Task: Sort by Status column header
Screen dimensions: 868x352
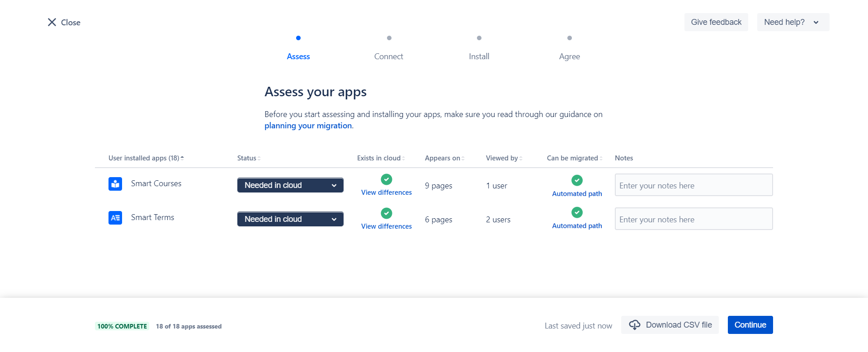Action: coord(249,158)
